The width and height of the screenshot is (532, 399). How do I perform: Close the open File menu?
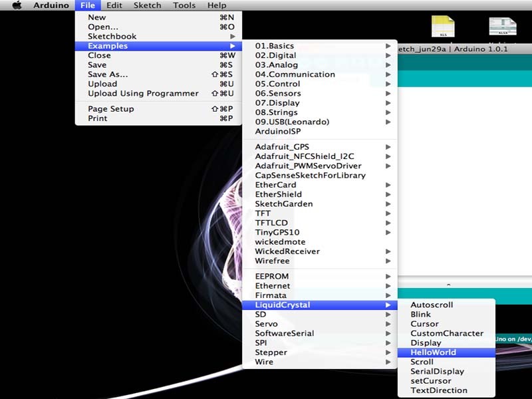pyautogui.click(x=88, y=5)
